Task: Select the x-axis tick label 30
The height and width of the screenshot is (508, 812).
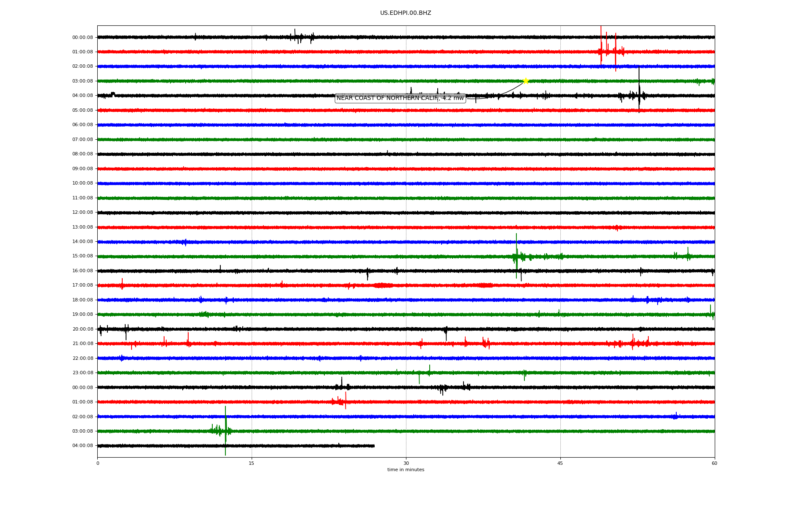Action: [406, 463]
